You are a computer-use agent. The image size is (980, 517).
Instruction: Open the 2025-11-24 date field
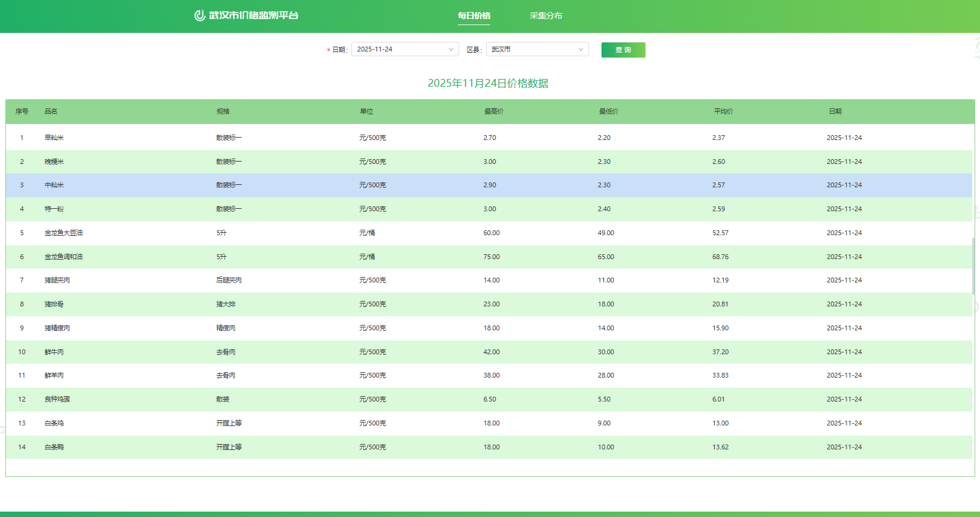click(x=399, y=50)
